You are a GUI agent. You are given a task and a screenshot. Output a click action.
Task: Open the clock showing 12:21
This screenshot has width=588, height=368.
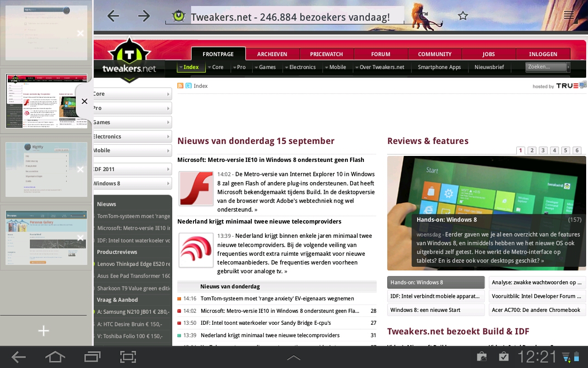pyautogui.click(x=537, y=357)
